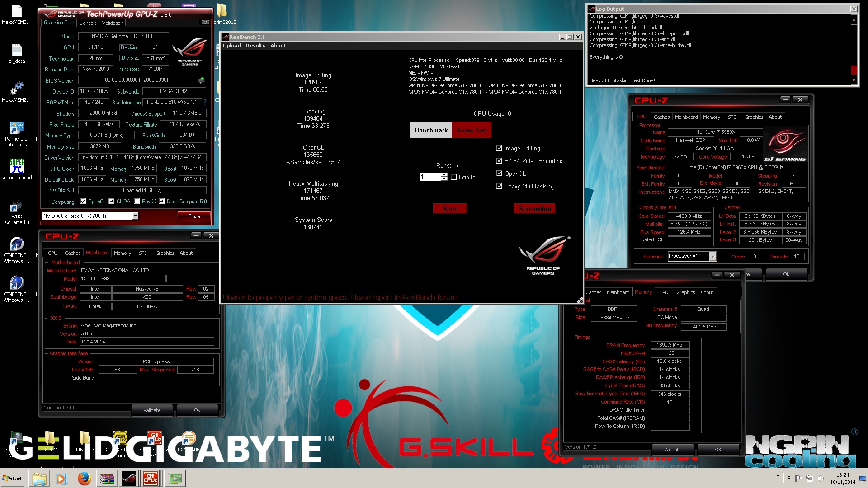Viewport: 868px width, 488px height.
Task: Click the runs number input field
Action: tap(430, 177)
